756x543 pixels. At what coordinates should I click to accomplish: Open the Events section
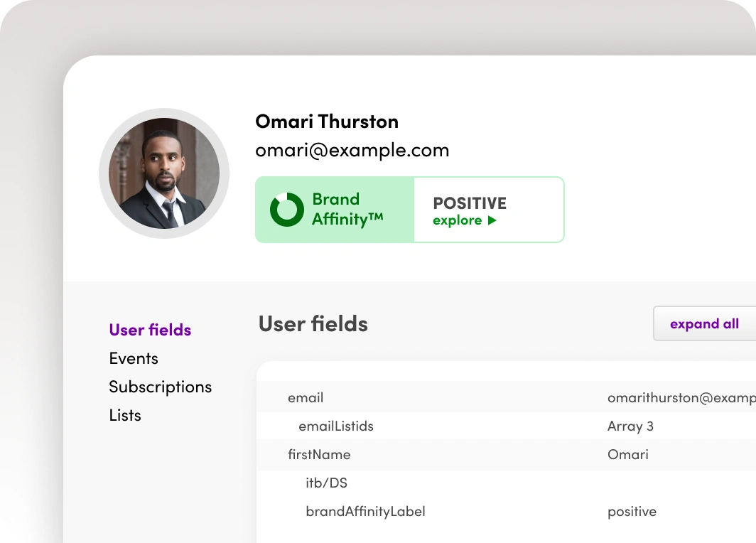coord(134,358)
